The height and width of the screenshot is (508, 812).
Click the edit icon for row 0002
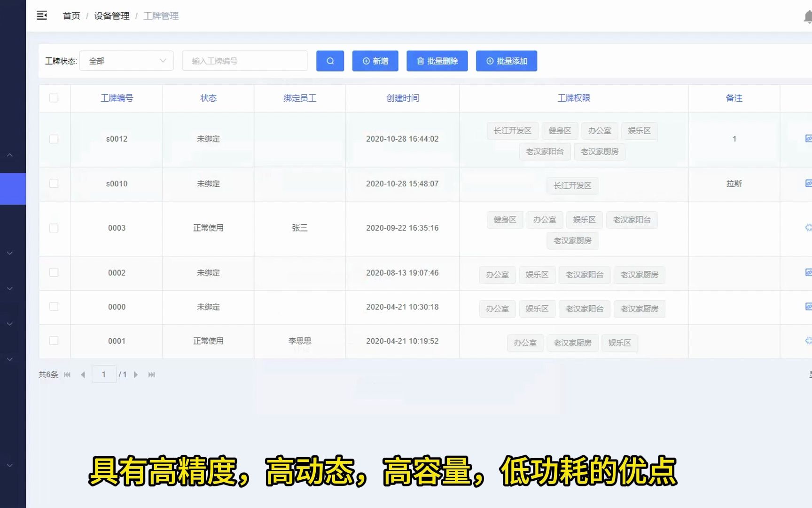(809, 272)
